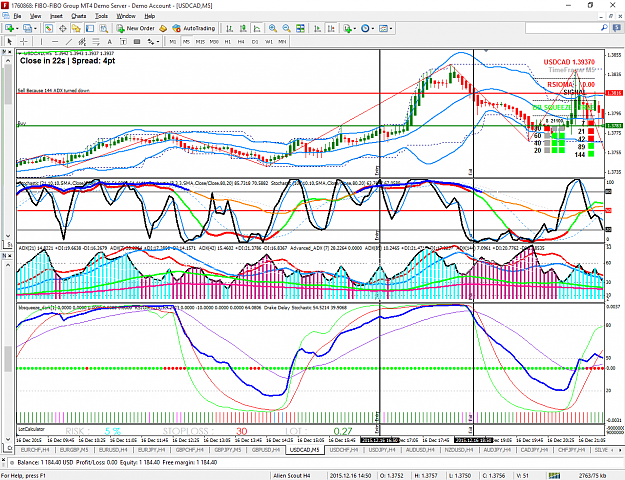Switch to W1 timeframe
This screenshot has height=480, width=625.
(269, 41)
